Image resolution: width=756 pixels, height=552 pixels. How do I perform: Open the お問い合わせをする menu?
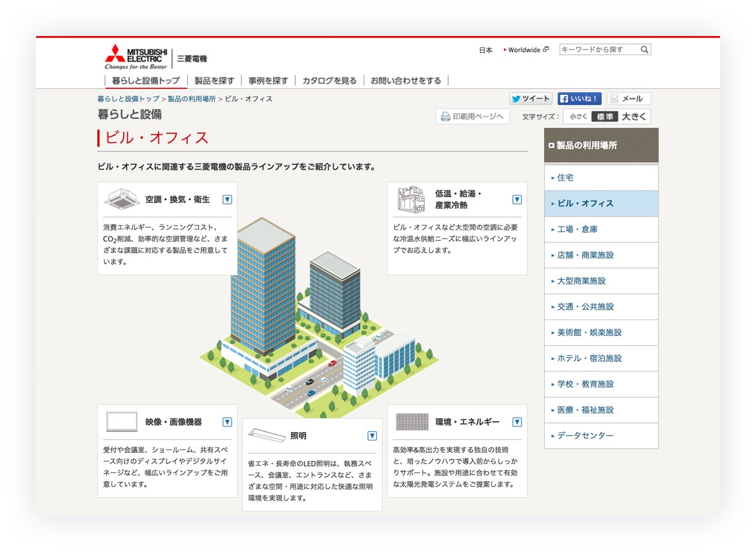tap(406, 80)
